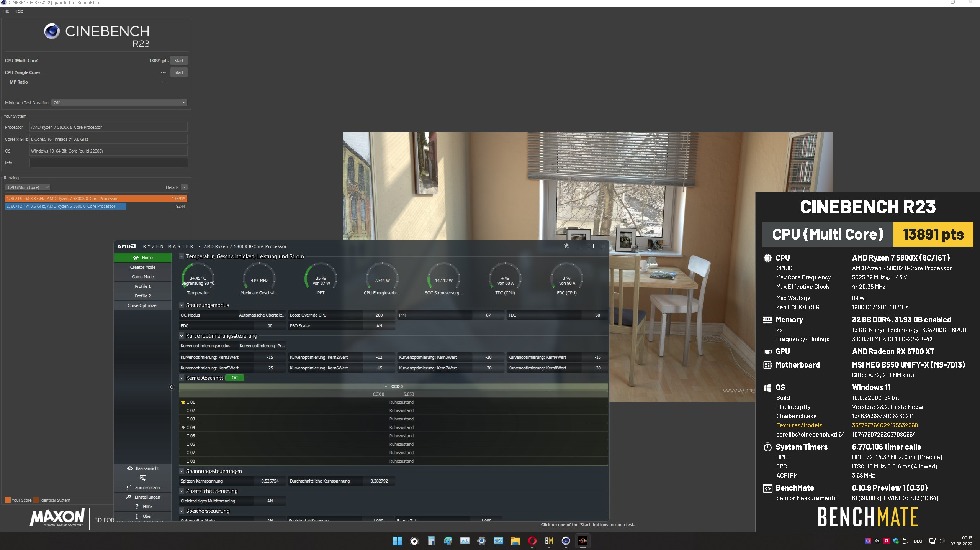The width and height of the screenshot is (980, 550).
Task: Click Ryzen Master bug report icon
Action: point(567,246)
